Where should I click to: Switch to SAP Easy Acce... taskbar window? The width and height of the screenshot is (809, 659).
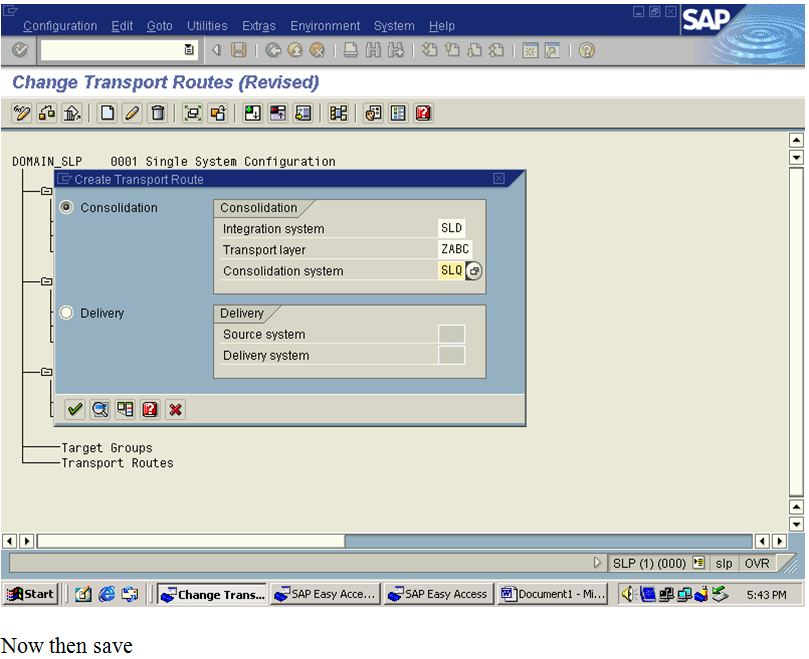click(x=326, y=594)
